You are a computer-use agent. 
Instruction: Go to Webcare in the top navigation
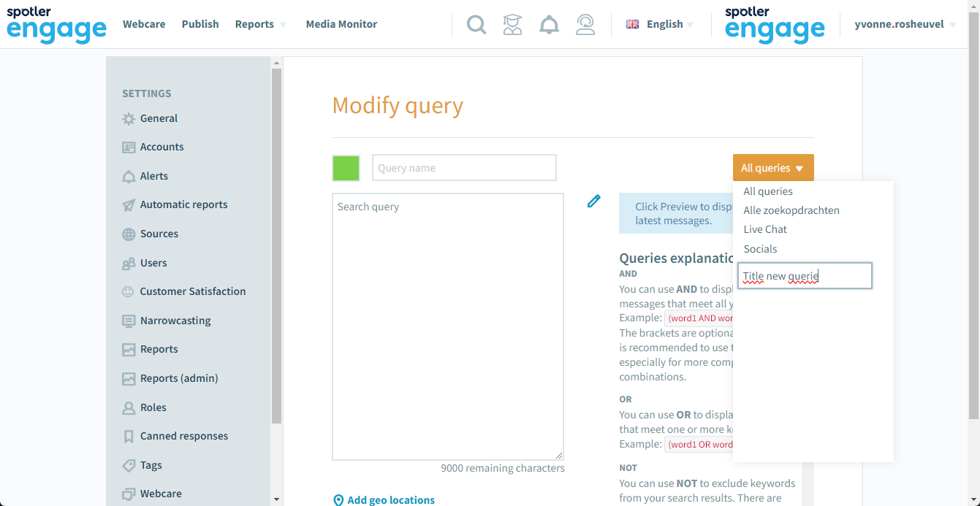(144, 24)
